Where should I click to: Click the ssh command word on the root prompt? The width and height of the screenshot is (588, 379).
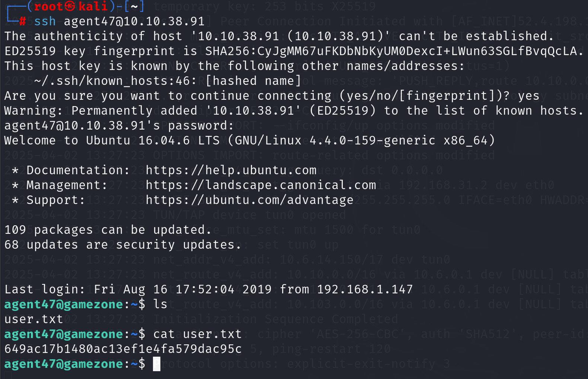45,21
